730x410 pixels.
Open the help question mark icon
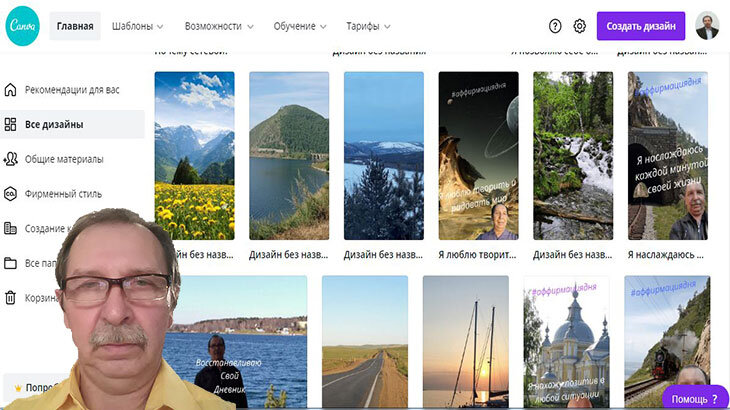tap(555, 26)
